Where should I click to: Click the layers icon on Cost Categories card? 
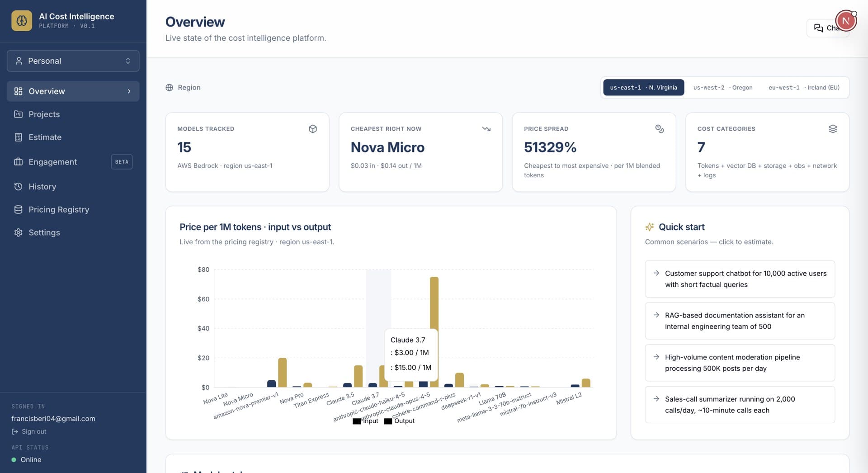pos(833,129)
